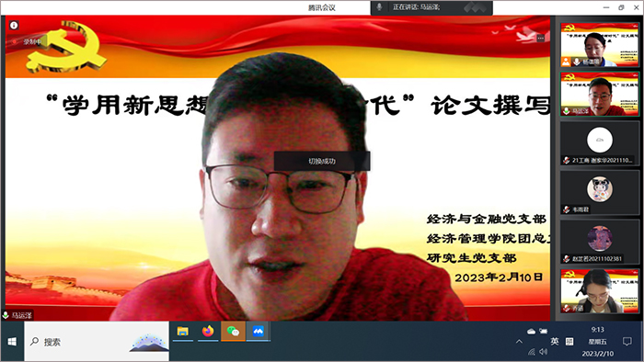Select the 马运泽 participant video thumbnail
The image size is (644, 362).
[600, 94]
